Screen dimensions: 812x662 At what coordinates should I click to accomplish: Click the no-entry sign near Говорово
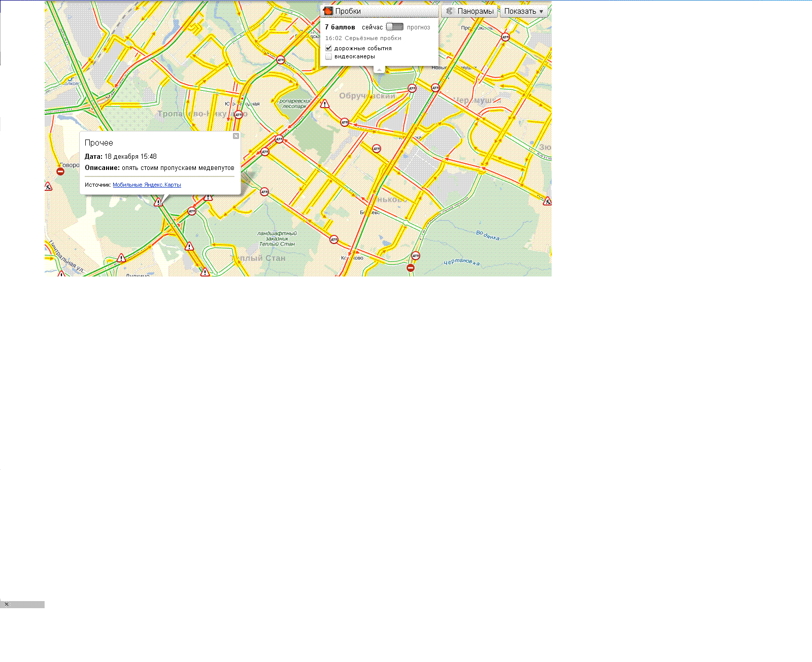pyautogui.click(x=60, y=171)
